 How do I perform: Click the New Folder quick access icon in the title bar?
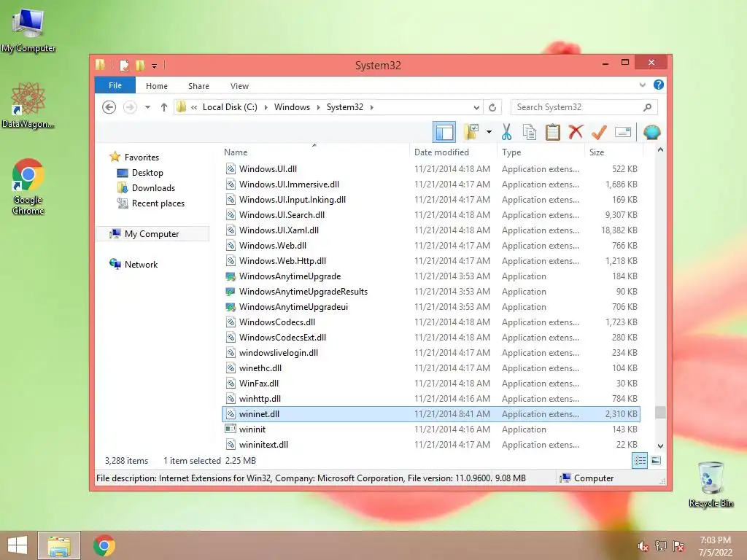(x=139, y=65)
